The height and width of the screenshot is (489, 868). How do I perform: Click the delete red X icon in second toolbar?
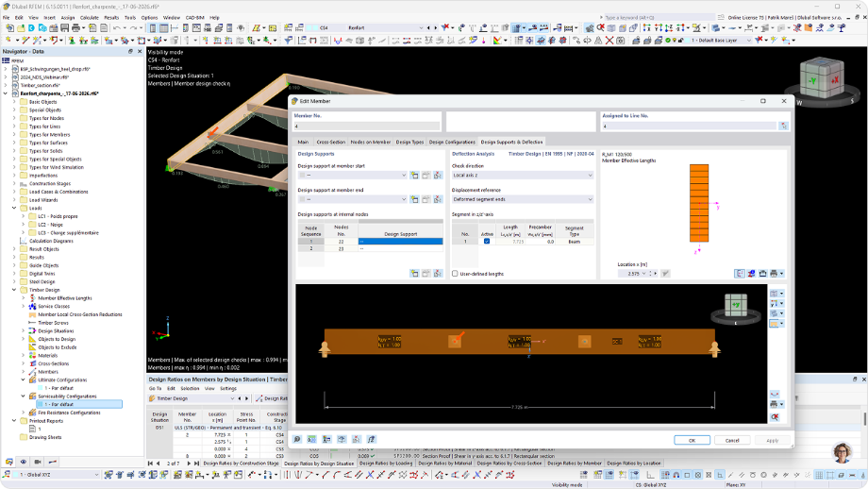609,41
